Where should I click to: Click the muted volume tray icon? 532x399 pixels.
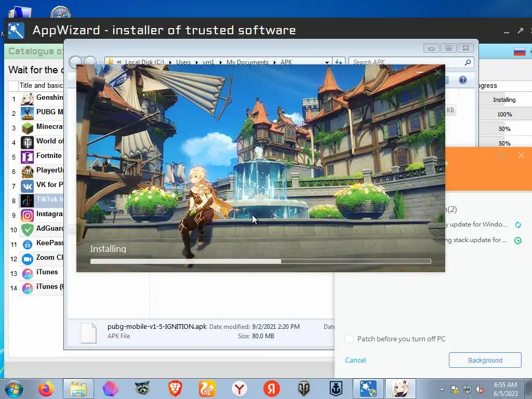point(480,390)
